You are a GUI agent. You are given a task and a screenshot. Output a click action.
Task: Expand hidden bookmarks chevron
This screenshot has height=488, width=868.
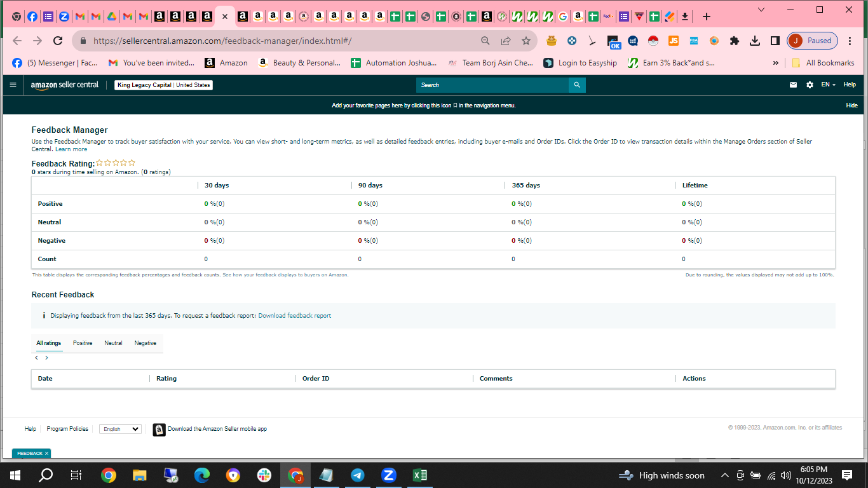775,63
